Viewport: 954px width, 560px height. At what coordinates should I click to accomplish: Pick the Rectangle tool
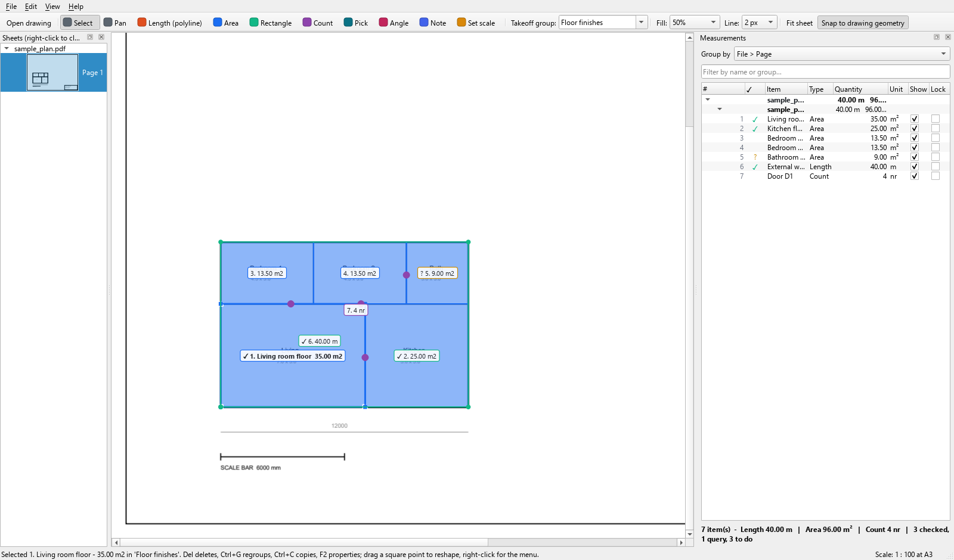(271, 23)
